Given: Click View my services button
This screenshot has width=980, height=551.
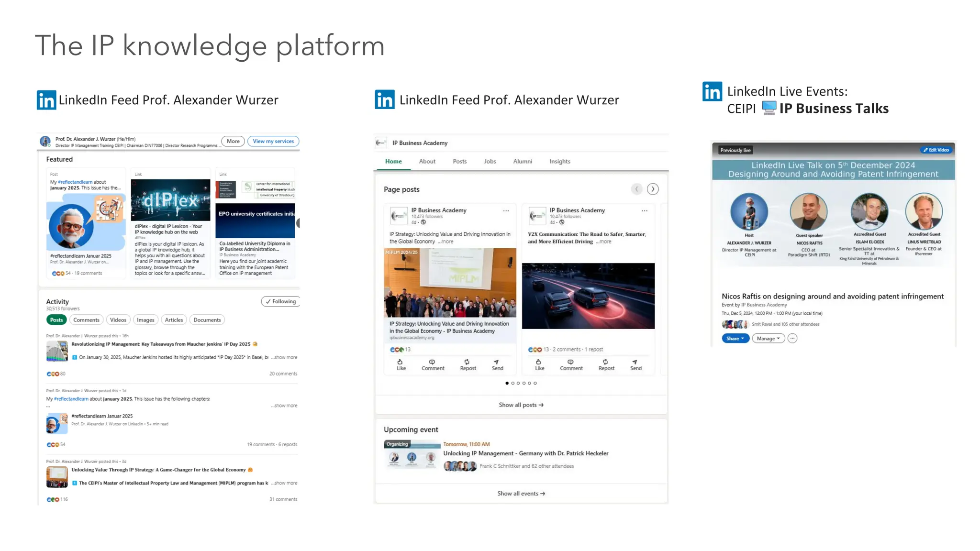Looking at the screenshot, I should (273, 141).
